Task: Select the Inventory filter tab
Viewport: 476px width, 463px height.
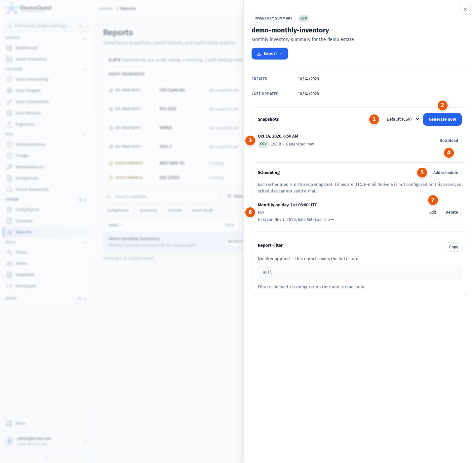Action: [148, 210]
